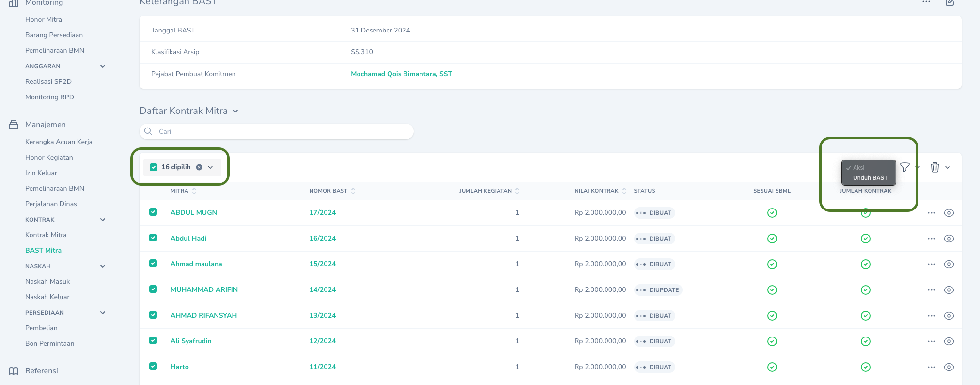Click the Referensi book icon
Image resolution: width=980 pixels, height=385 pixels.
14,371
